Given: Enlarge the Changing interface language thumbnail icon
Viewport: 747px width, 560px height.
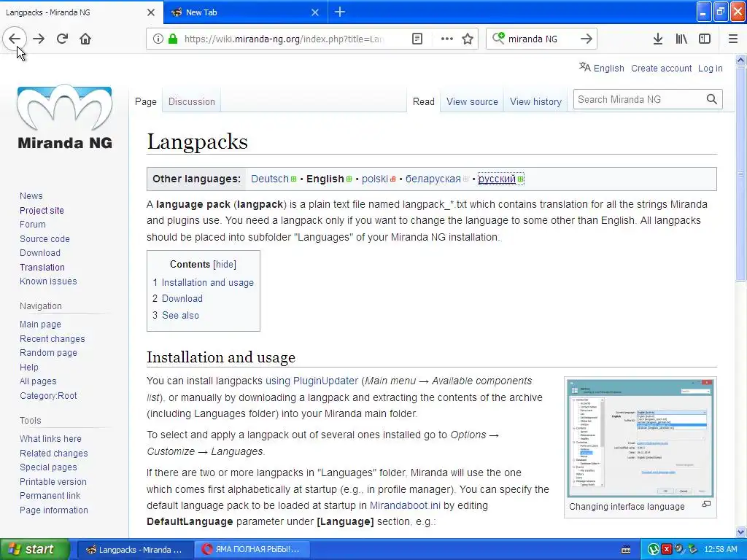Looking at the screenshot, I should (x=706, y=504).
